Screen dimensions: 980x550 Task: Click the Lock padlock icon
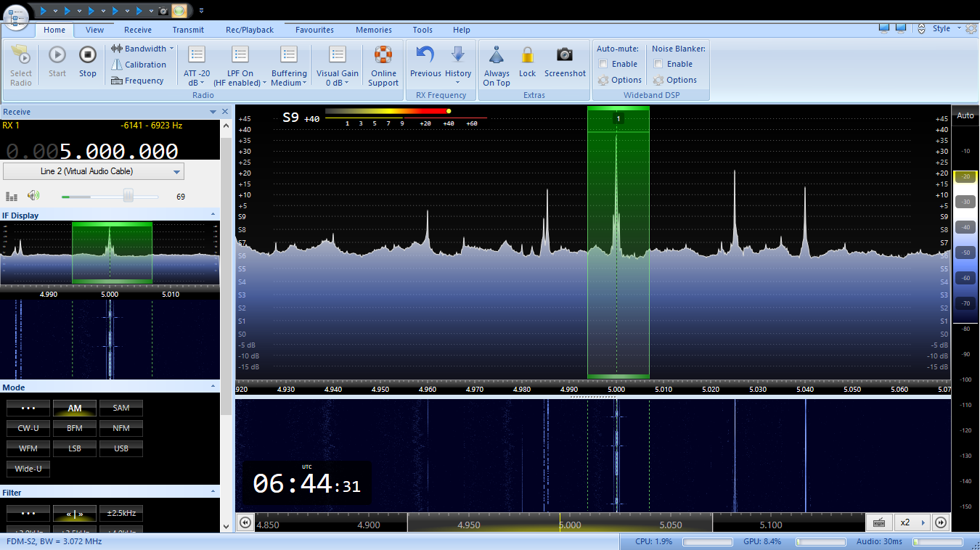coord(527,56)
